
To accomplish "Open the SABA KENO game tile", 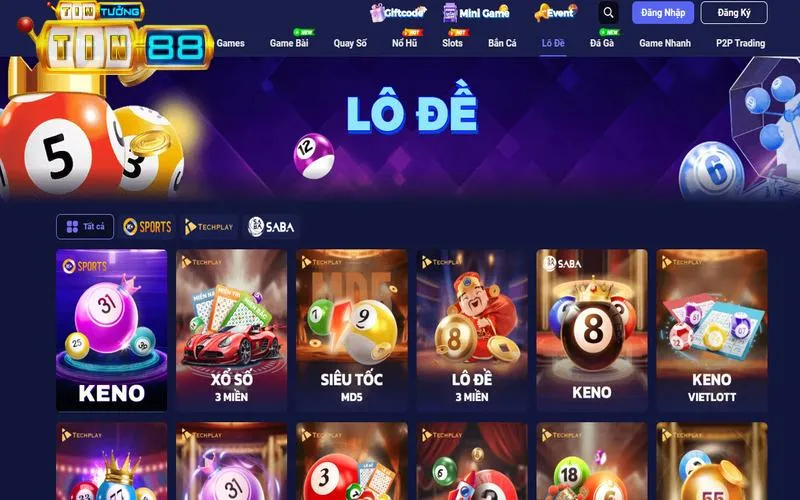I will click(592, 330).
